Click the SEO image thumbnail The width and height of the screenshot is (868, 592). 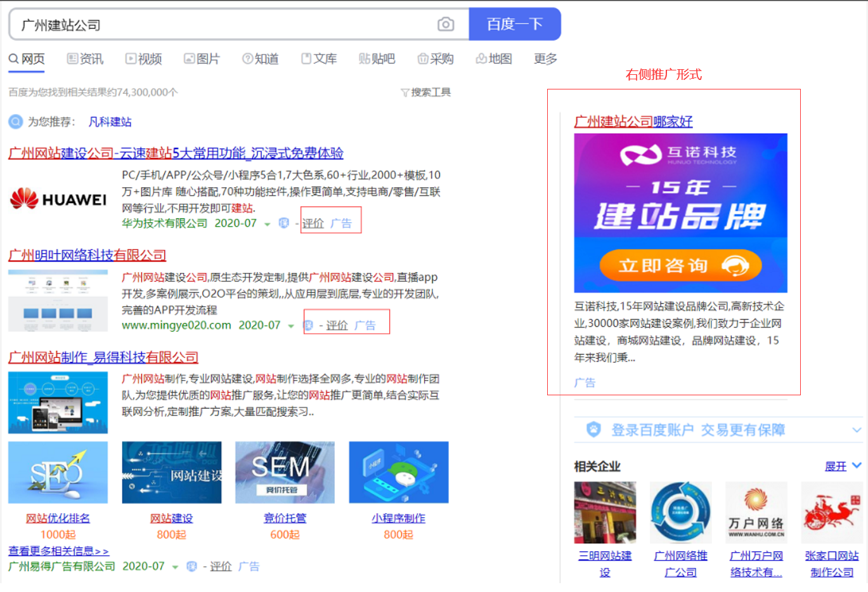(x=58, y=473)
